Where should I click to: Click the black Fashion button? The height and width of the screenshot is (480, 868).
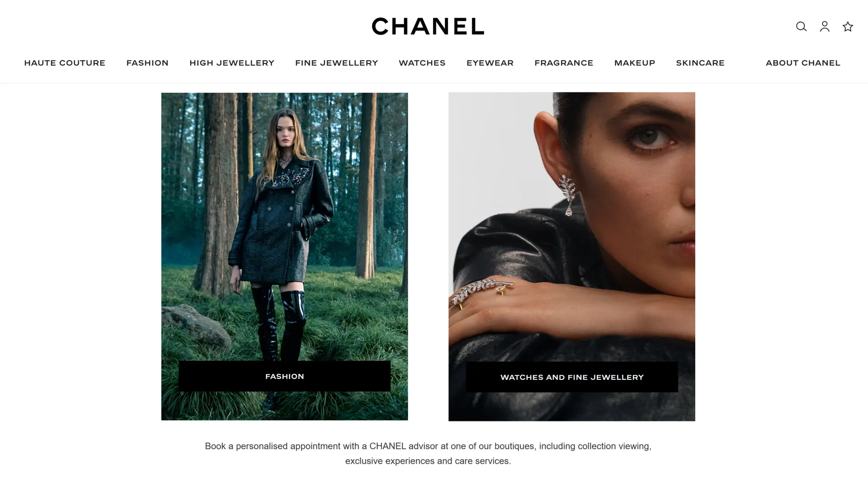(x=285, y=376)
